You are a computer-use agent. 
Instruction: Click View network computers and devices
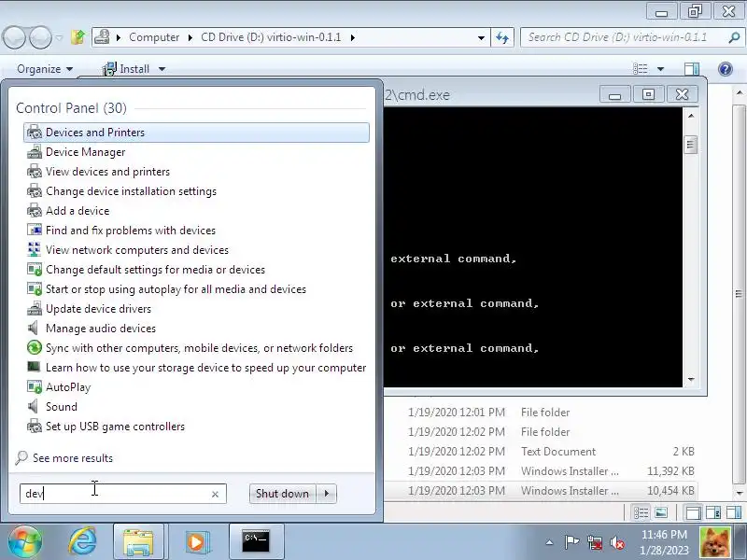tap(137, 249)
